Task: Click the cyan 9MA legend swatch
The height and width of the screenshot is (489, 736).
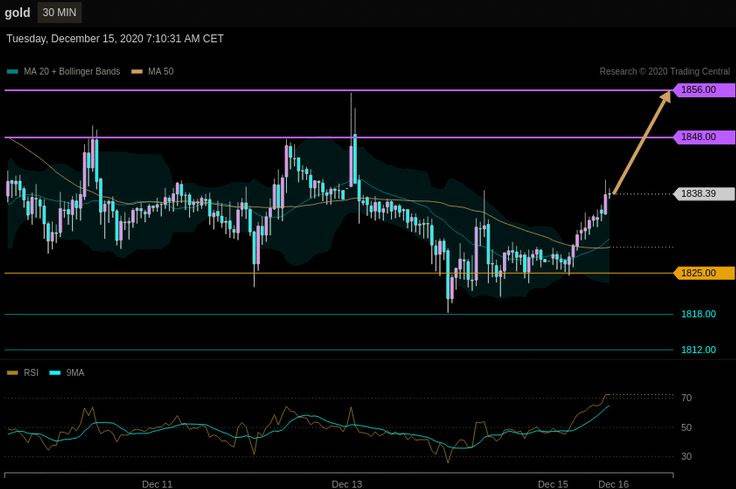Action: [x=55, y=373]
